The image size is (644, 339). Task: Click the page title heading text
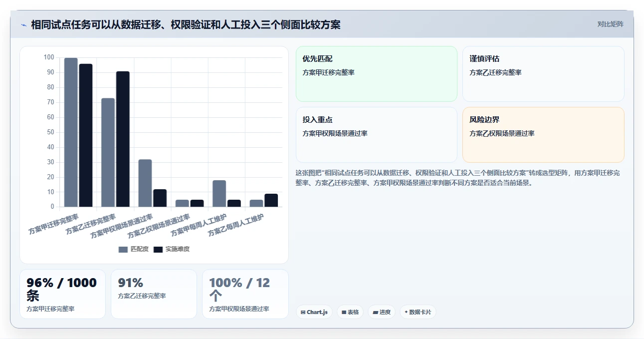pyautogui.click(x=186, y=24)
